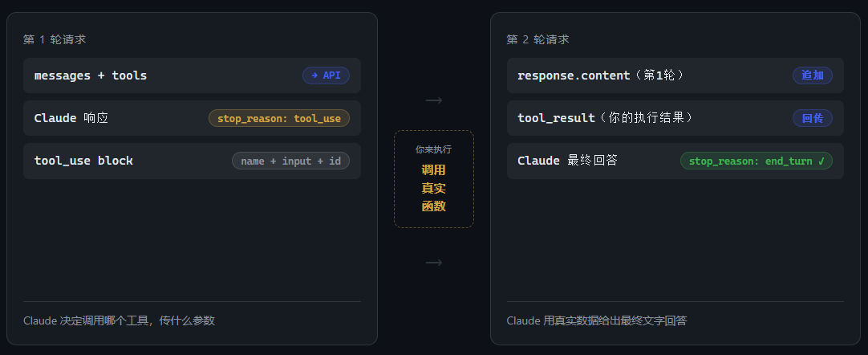Click the '第 1 轮请求' panel heading
Screen dimensions: 868x355
55,39
